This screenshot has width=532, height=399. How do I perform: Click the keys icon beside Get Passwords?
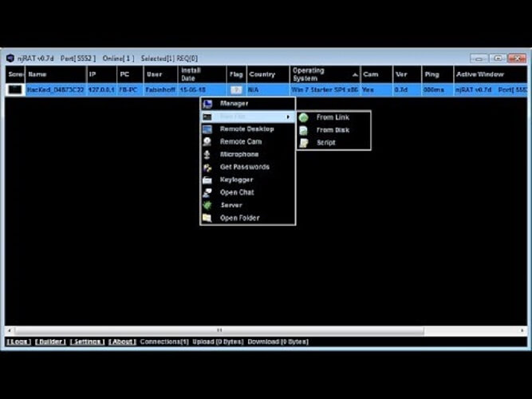207,168
